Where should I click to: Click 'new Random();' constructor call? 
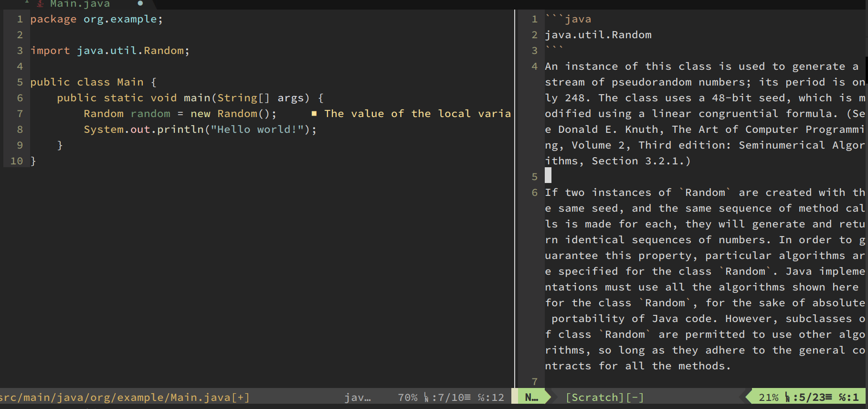point(233,114)
